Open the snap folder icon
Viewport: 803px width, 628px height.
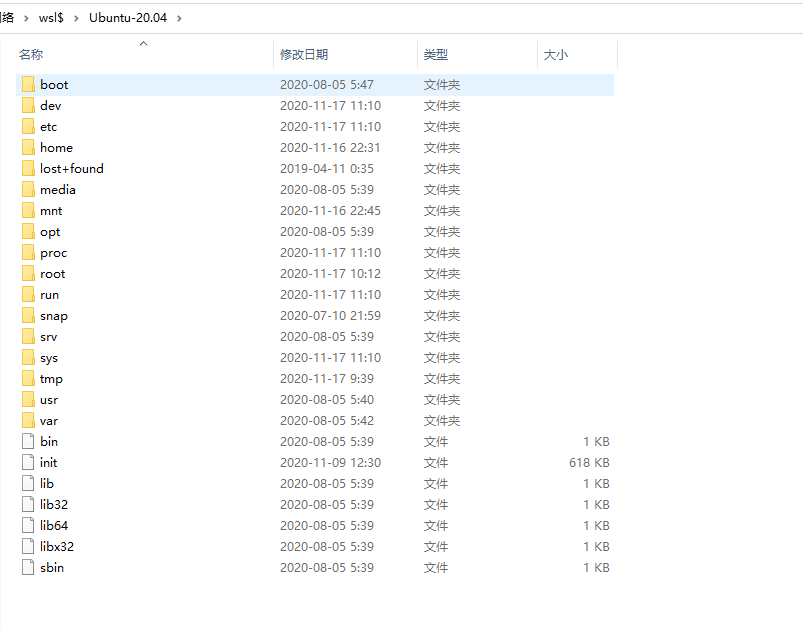tap(27, 315)
